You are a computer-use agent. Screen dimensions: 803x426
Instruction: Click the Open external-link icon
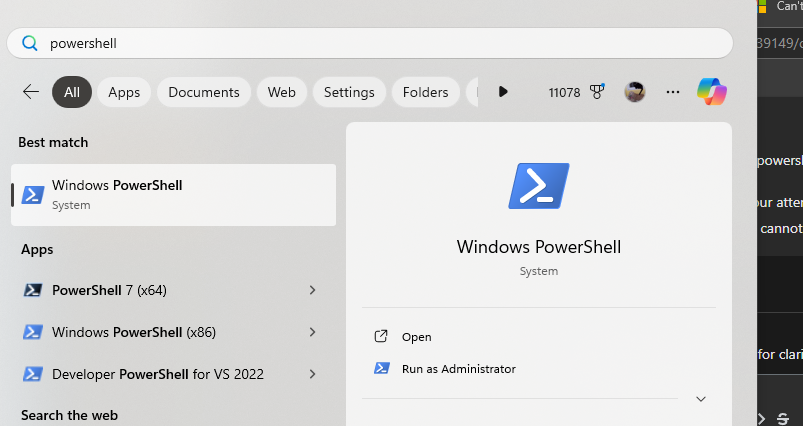click(x=381, y=336)
